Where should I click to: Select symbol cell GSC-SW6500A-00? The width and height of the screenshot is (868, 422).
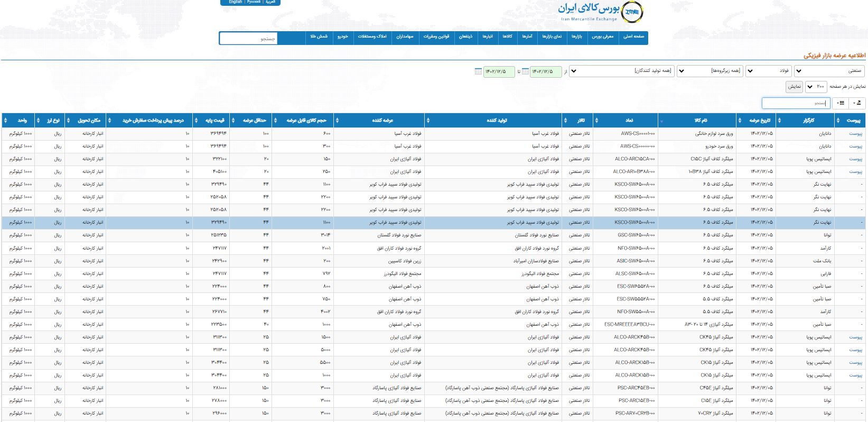(x=626, y=235)
